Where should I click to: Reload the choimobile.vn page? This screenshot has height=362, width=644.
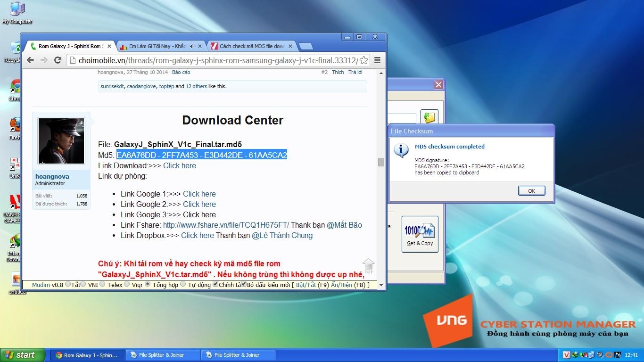coord(58,60)
